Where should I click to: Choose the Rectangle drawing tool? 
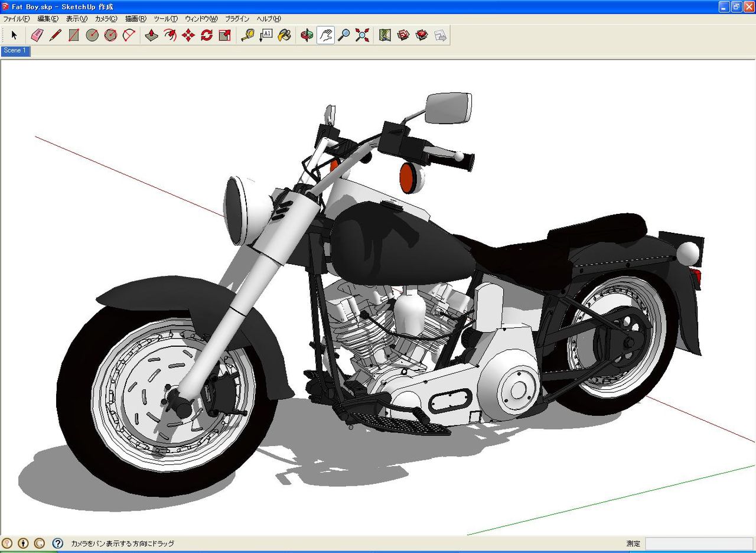click(x=74, y=35)
